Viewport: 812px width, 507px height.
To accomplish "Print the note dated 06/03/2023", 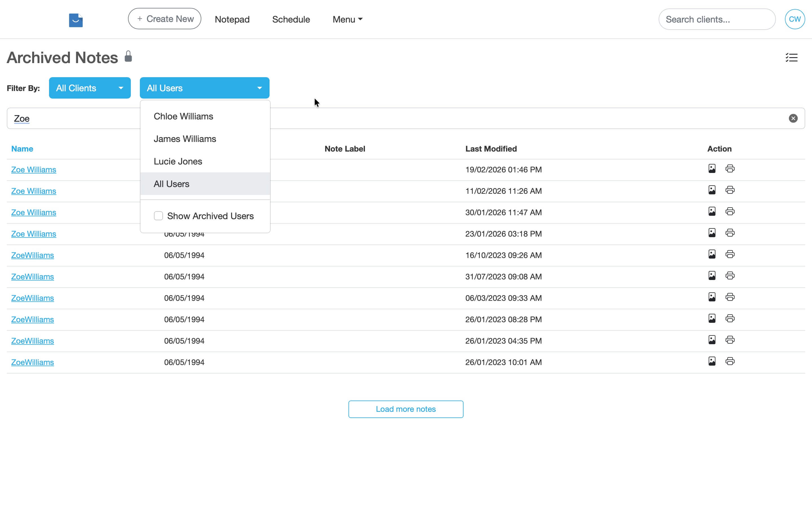I will click(x=730, y=297).
